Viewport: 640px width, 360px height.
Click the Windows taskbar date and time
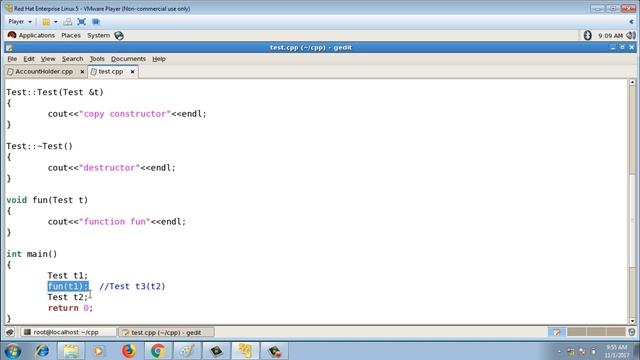pos(616,351)
